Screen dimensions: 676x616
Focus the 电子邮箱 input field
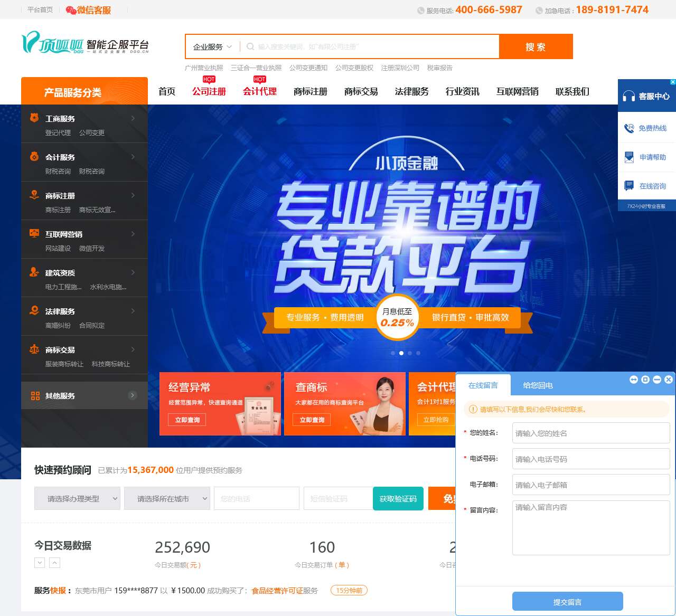591,485
